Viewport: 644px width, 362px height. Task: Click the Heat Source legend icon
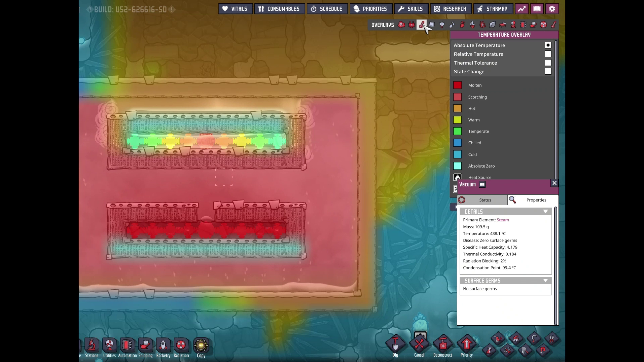457,177
